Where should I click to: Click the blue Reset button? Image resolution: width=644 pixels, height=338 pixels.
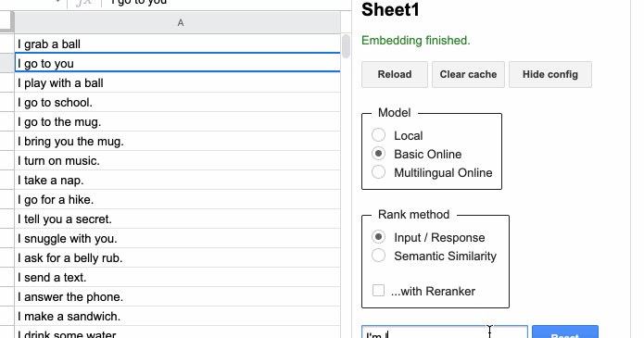point(565,332)
